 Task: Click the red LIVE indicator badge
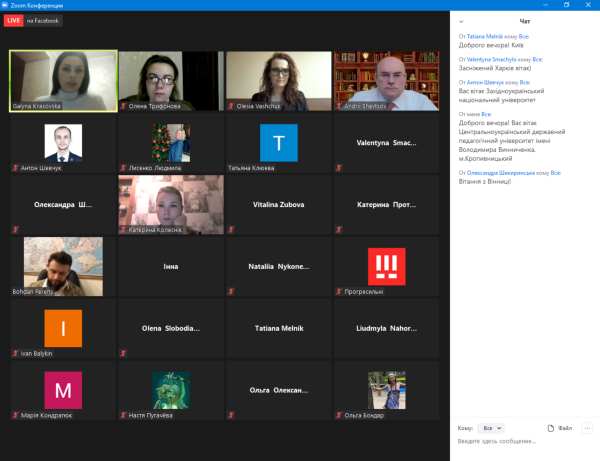click(x=13, y=20)
